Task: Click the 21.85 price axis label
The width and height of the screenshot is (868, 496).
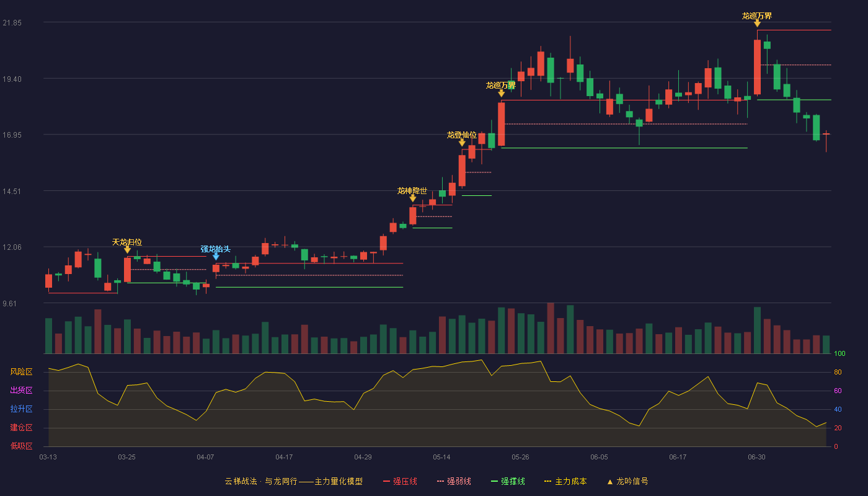Action: click(12, 23)
